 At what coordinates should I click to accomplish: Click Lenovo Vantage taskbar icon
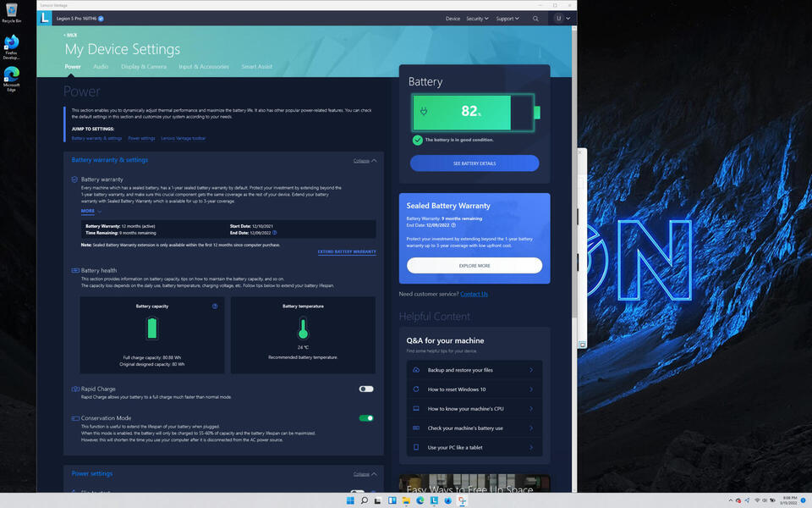434,500
